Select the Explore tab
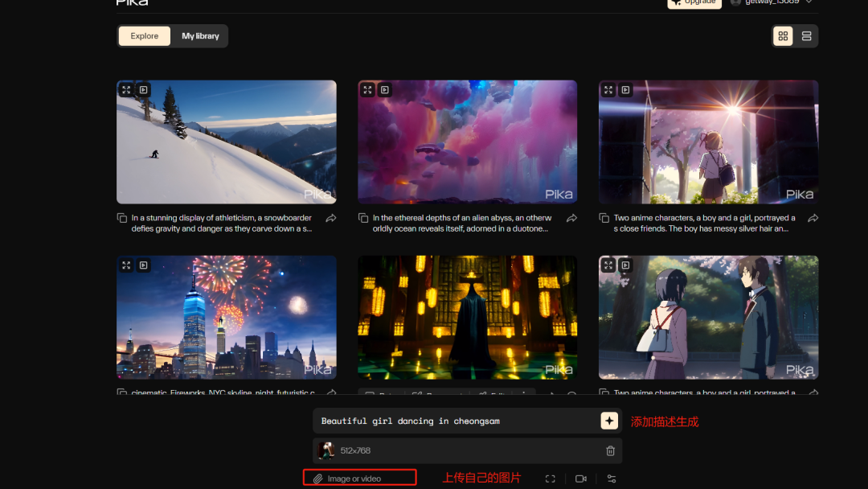 (145, 36)
